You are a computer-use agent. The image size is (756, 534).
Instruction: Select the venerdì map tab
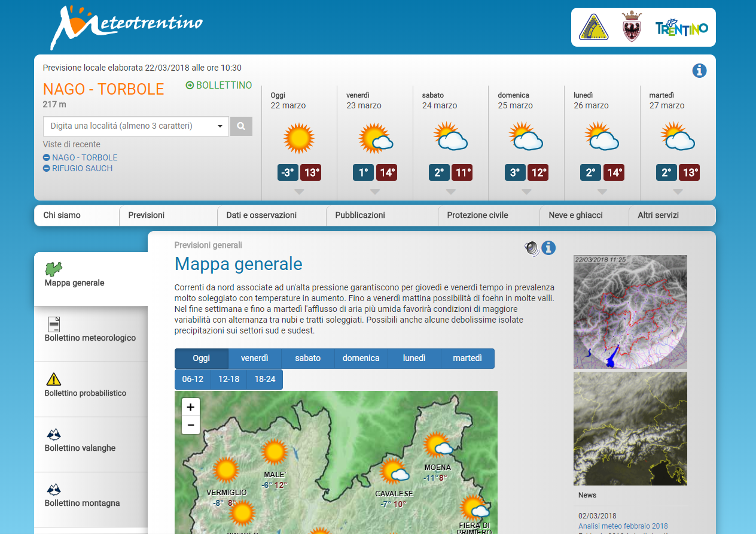point(255,359)
